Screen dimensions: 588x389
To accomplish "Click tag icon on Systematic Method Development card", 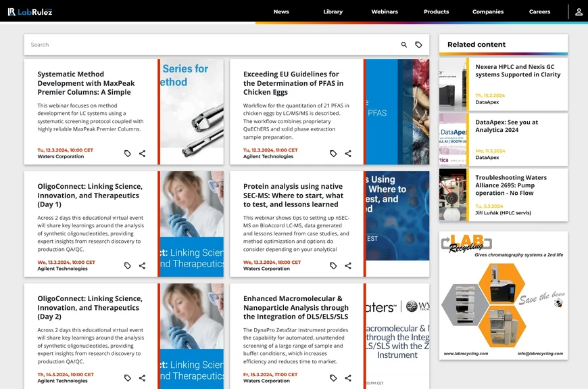I will [128, 154].
